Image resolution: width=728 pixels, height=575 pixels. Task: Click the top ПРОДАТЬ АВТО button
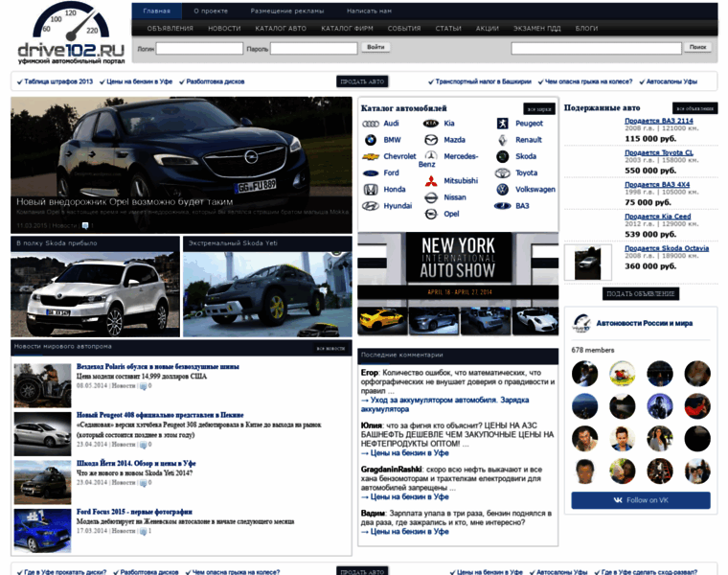362,81
